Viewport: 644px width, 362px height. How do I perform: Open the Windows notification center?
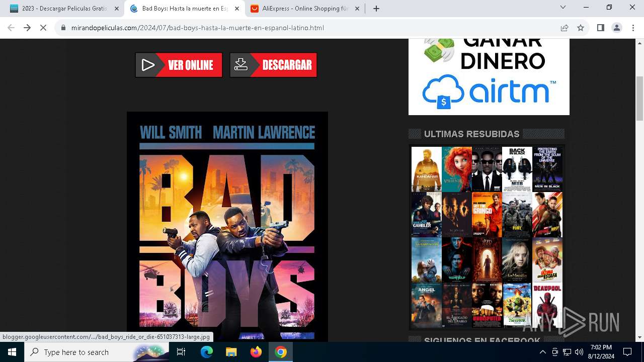pyautogui.click(x=627, y=352)
